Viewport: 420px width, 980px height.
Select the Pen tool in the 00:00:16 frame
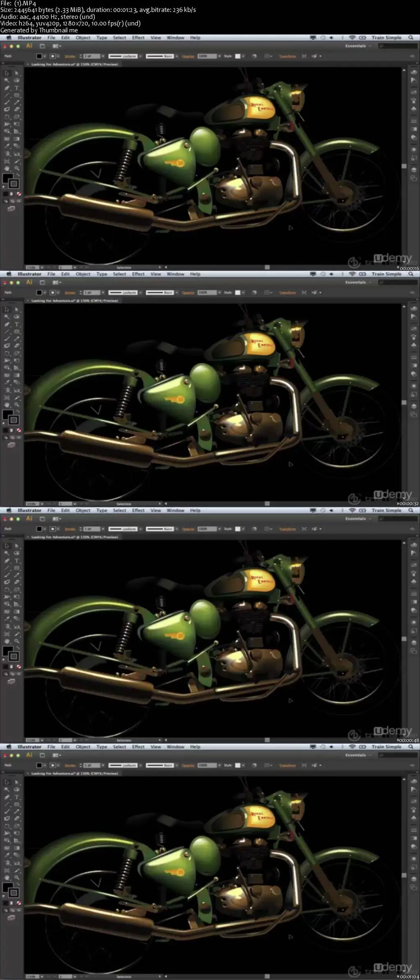point(7,88)
